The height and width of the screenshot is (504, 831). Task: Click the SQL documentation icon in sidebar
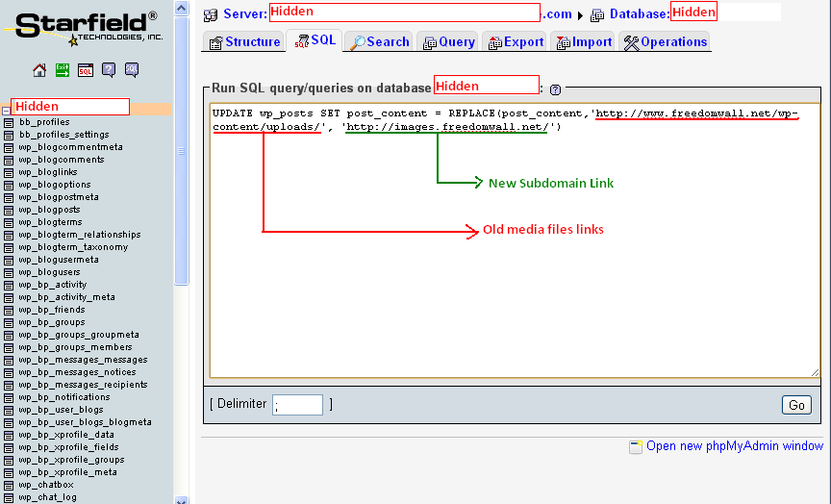point(132,70)
